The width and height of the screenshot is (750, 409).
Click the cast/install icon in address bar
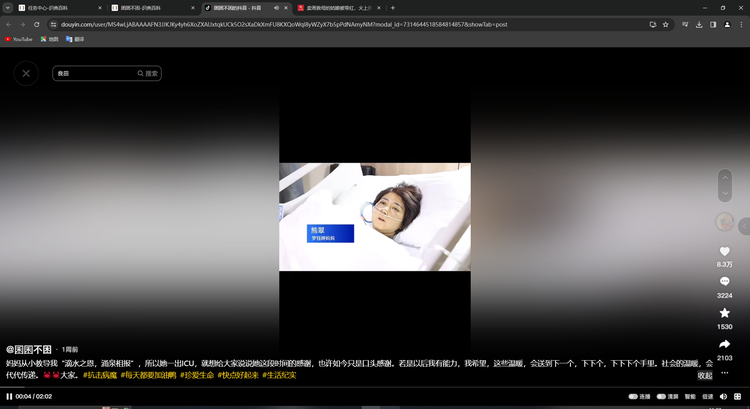(653, 24)
